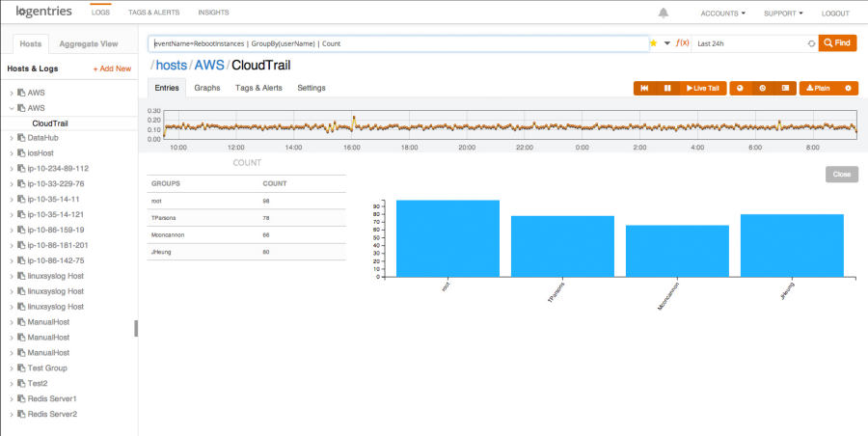Open the saved queries dropdown arrow
This screenshot has width=868, height=436.
pos(666,43)
